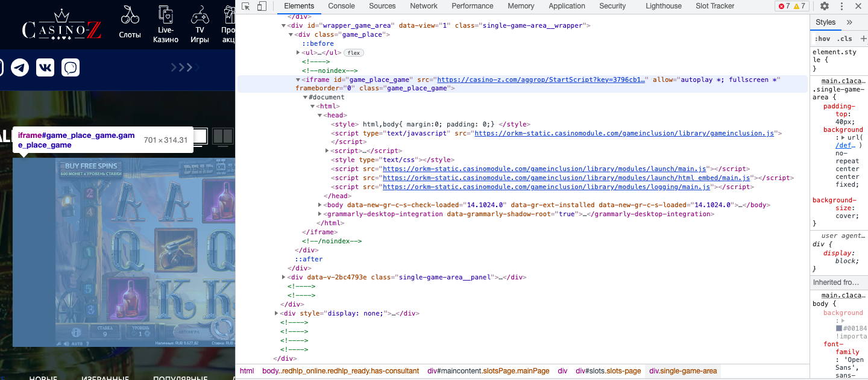Open the gameinclusion.js script link
Screen dimensions: 868x380
click(x=624, y=134)
